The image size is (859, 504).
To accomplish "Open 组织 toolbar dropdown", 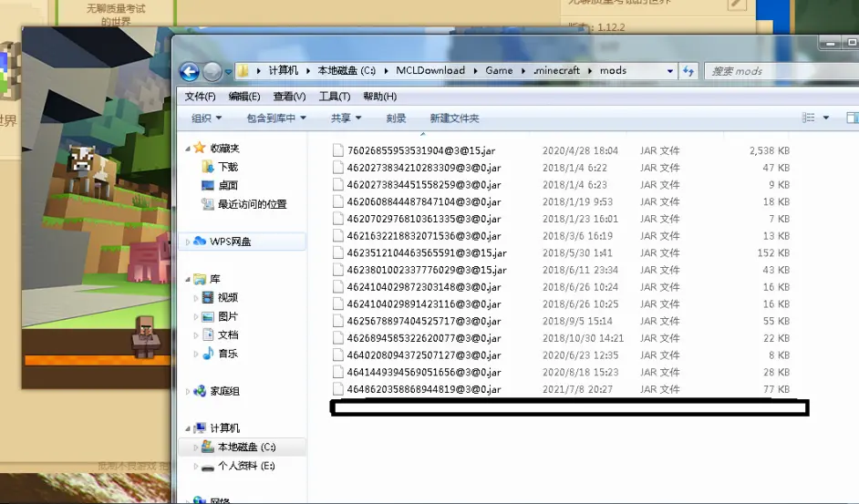I will pos(206,118).
